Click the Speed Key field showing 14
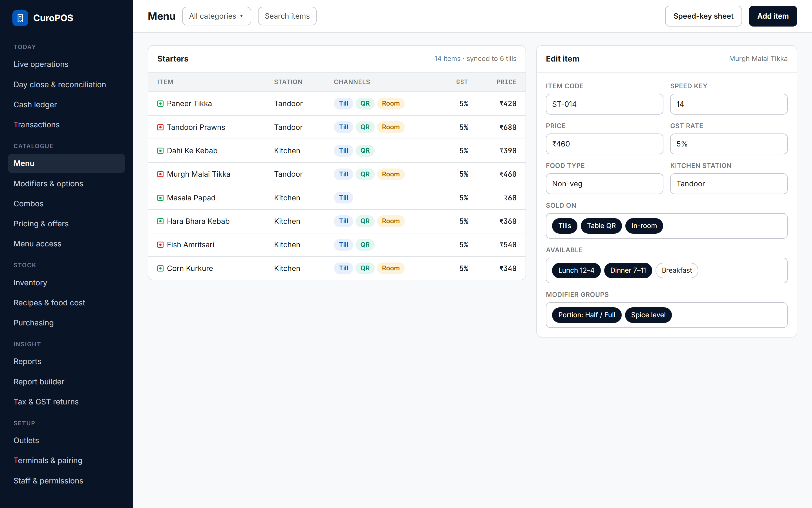This screenshot has width=812, height=508. [x=729, y=104]
